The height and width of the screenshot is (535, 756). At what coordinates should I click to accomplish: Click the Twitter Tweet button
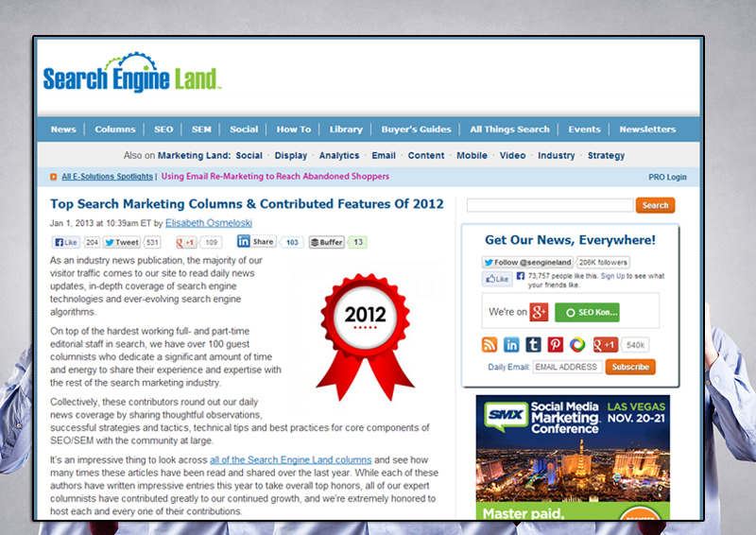point(122,242)
